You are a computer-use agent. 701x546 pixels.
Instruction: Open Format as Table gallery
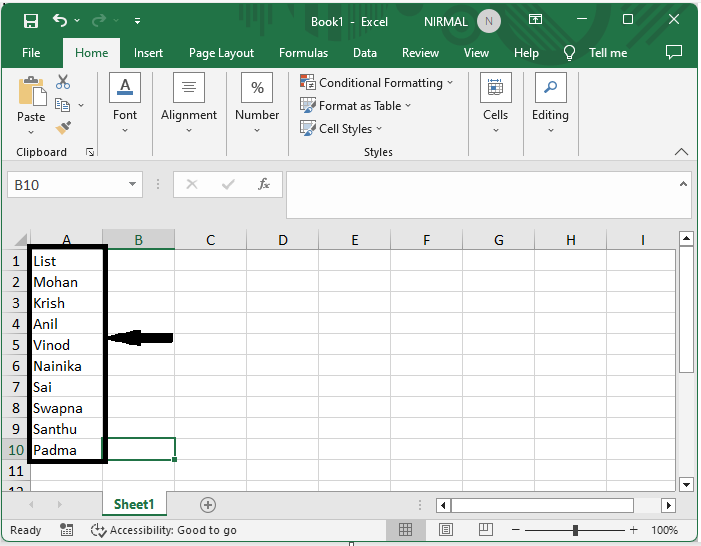355,106
